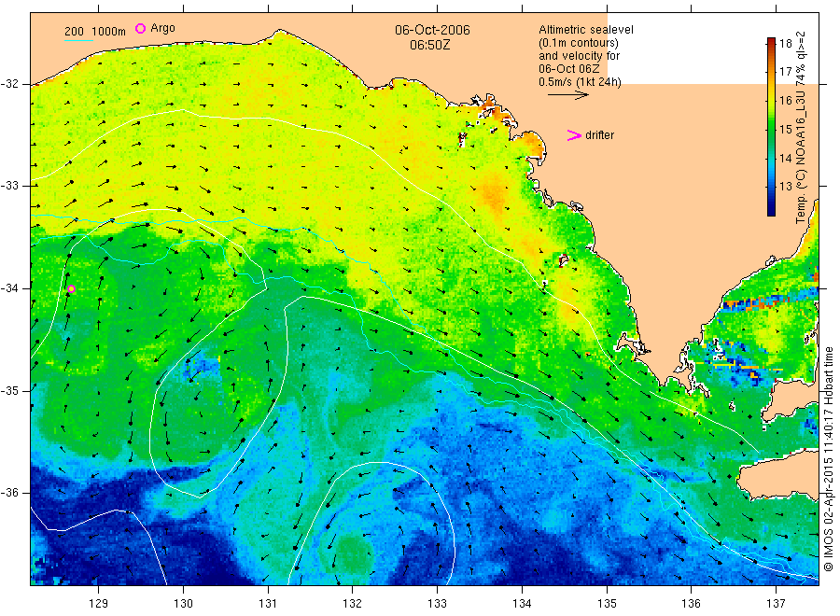Click the latitude label '-33'

(9, 186)
